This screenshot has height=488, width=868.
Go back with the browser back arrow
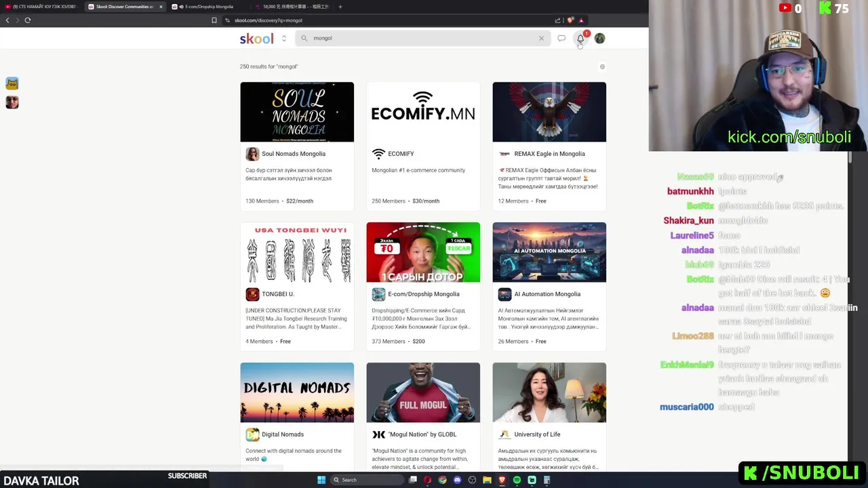coord(7,20)
